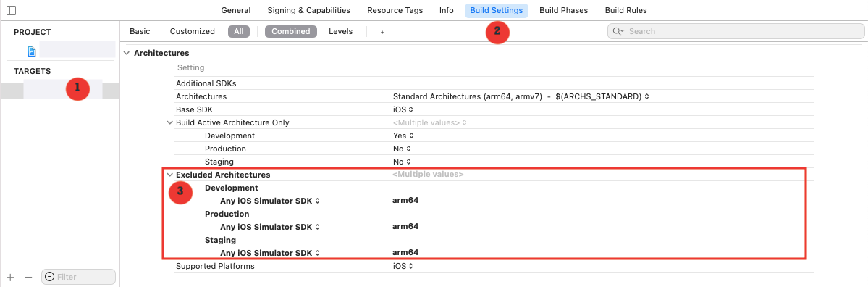868x287 pixels.
Task: Open the Development Yes value popup
Action: pyautogui.click(x=403, y=136)
